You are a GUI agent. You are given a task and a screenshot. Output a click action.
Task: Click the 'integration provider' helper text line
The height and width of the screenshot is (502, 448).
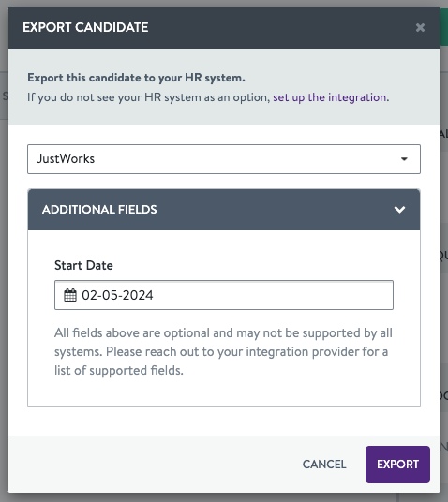[221, 351]
